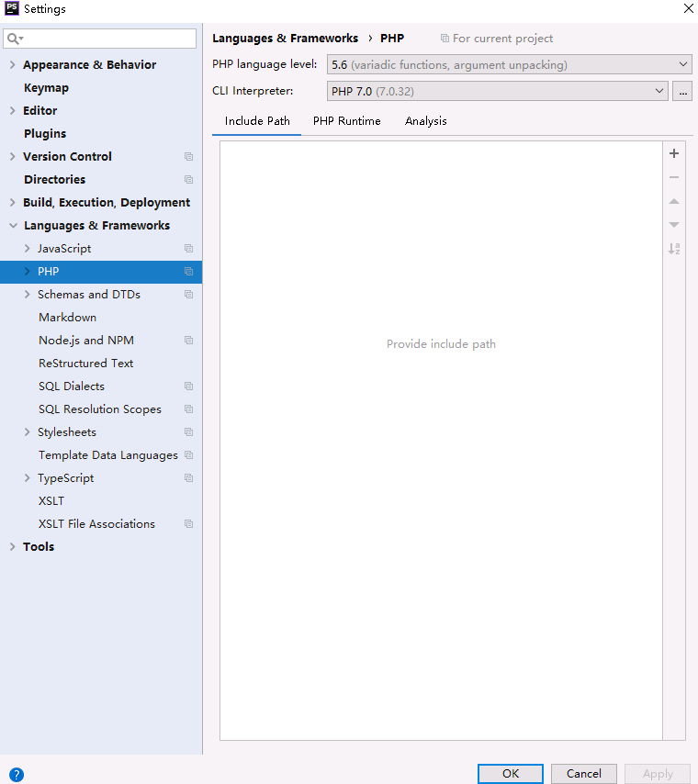The image size is (698, 784).
Task: Select XSLT in the settings tree
Action: pos(51,501)
